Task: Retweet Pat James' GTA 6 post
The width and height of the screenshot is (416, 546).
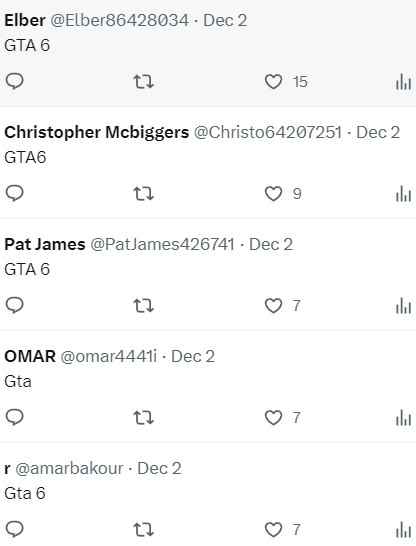Action: 143,306
